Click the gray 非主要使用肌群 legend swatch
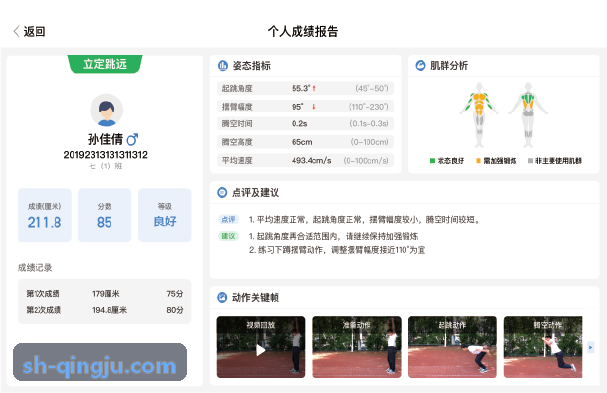 (x=530, y=161)
